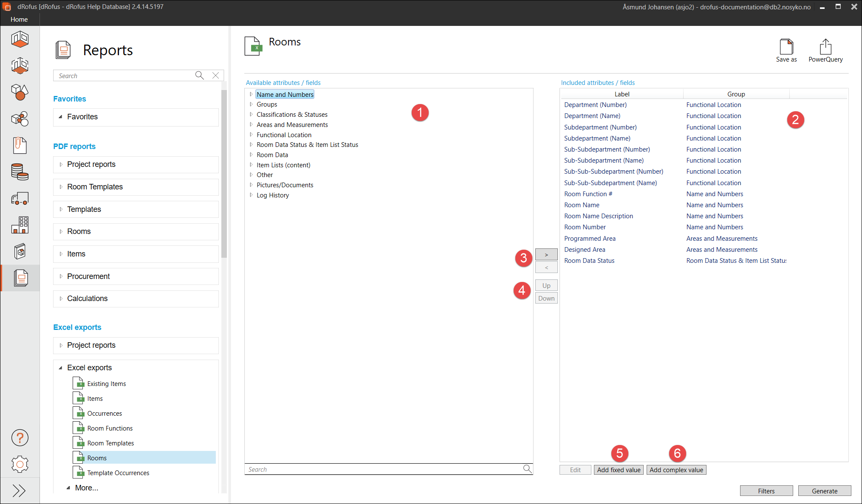Click the Save as icon
This screenshot has height=504, width=862.
786,47
